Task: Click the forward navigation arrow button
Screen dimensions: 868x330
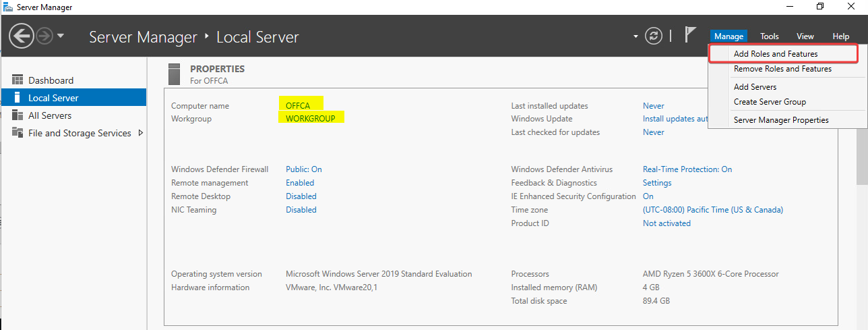Action: tap(45, 36)
